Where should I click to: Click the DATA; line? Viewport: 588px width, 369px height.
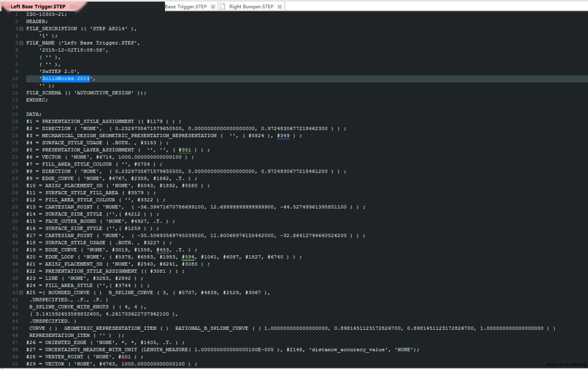(34, 114)
